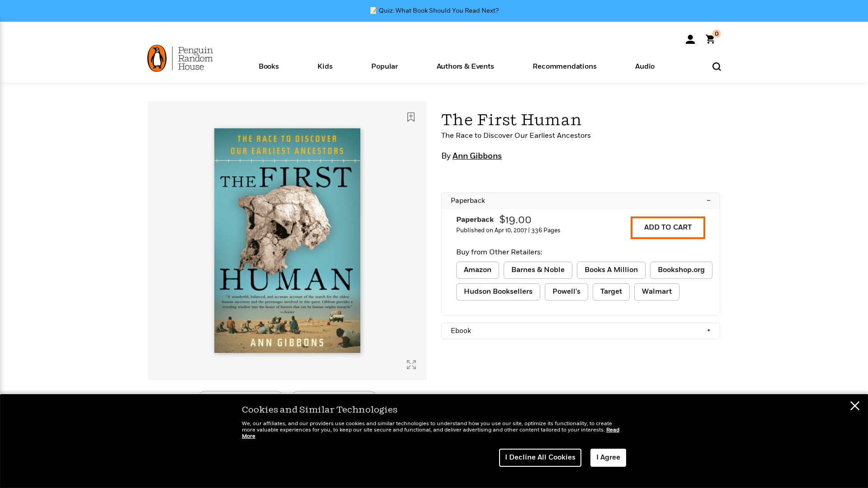The width and height of the screenshot is (868, 488).
Task: Open the Recommendations menu
Action: click(565, 67)
